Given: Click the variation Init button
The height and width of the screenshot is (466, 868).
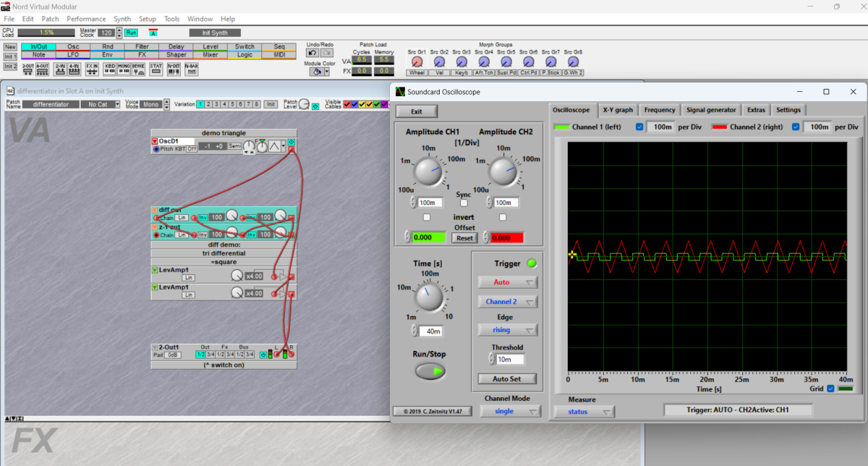Looking at the screenshot, I should (270, 104).
